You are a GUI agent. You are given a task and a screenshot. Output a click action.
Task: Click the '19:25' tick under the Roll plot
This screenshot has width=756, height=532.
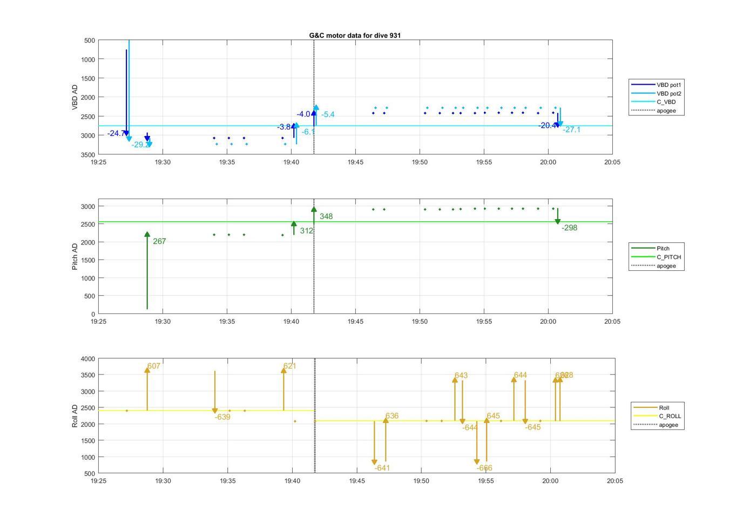[x=98, y=481]
